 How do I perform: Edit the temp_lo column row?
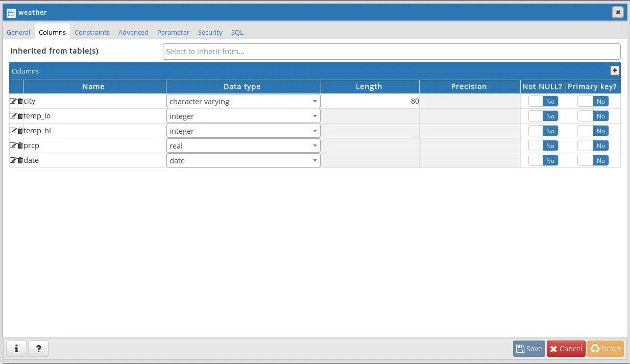pyautogui.click(x=13, y=116)
